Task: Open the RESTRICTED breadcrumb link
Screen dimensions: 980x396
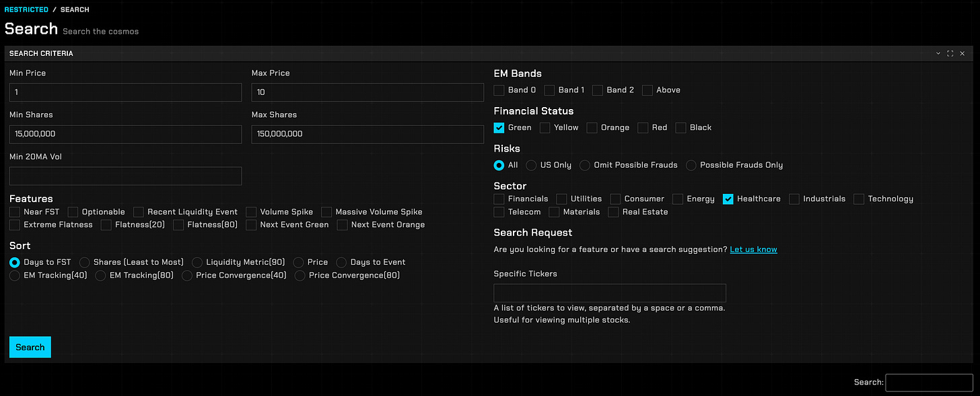Action: pos(26,9)
